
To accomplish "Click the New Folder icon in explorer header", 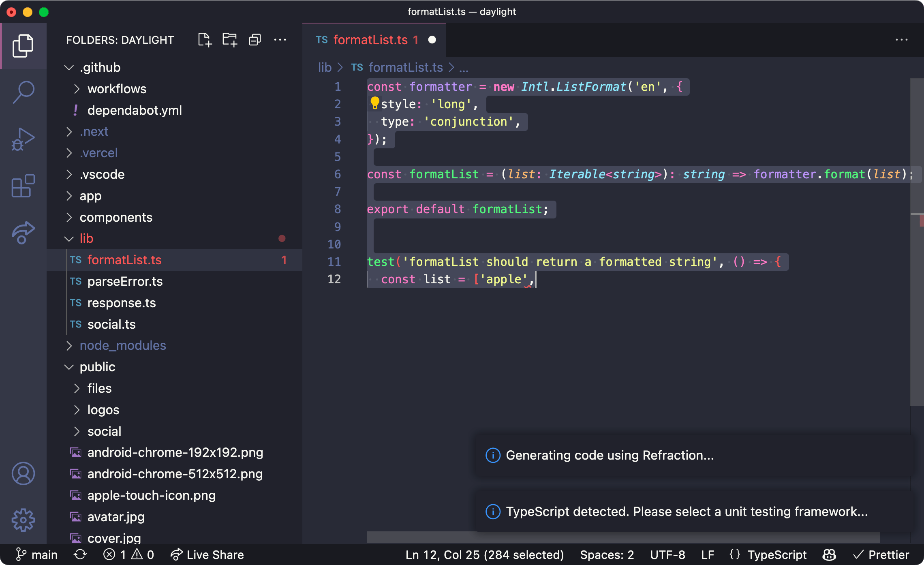I will tap(230, 40).
